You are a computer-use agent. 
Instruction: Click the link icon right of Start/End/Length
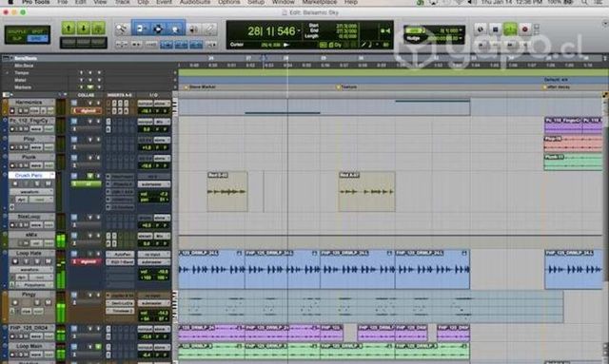pyautogui.click(x=384, y=30)
